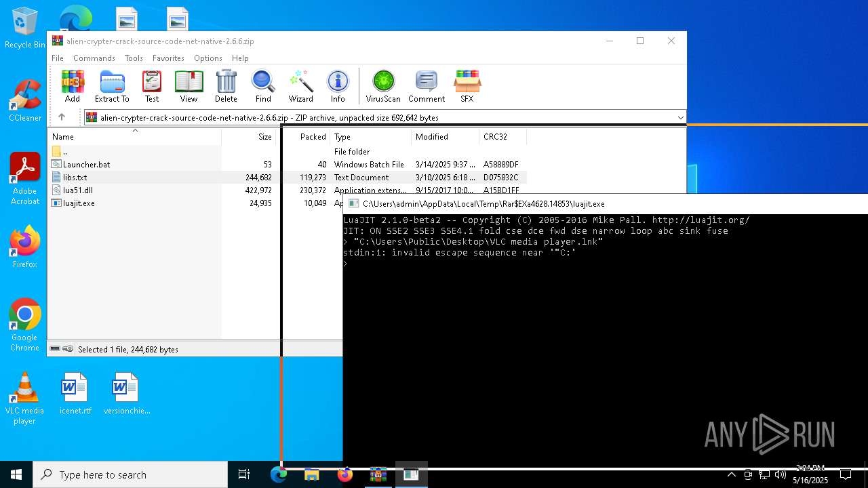Click the status bar key icon
868x488 pixels.
click(68, 349)
